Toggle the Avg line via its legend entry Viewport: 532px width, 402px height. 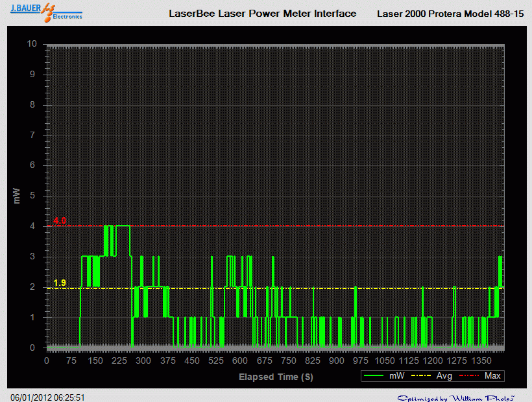(442, 375)
